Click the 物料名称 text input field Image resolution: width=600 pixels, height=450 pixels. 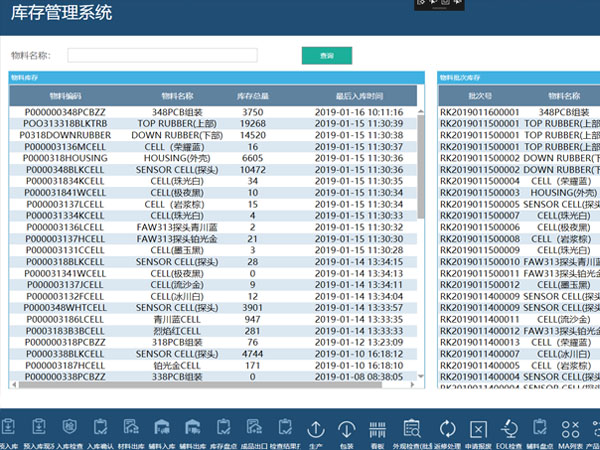coord(162,56)
